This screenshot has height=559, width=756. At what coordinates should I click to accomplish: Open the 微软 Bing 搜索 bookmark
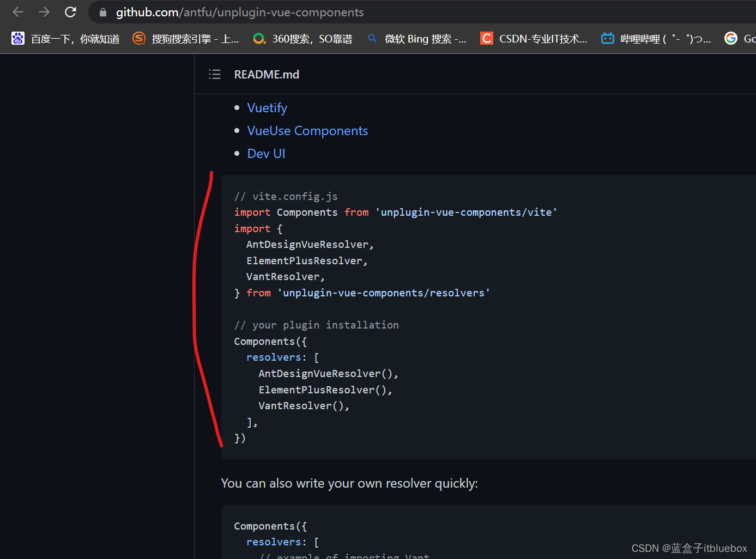click(x=425, y=39)
